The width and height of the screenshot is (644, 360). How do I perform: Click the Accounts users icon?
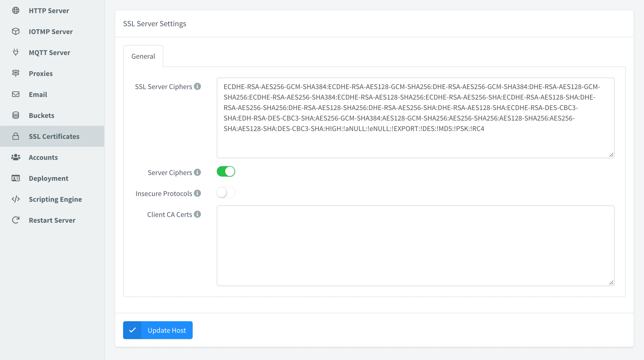coord(16,157)
